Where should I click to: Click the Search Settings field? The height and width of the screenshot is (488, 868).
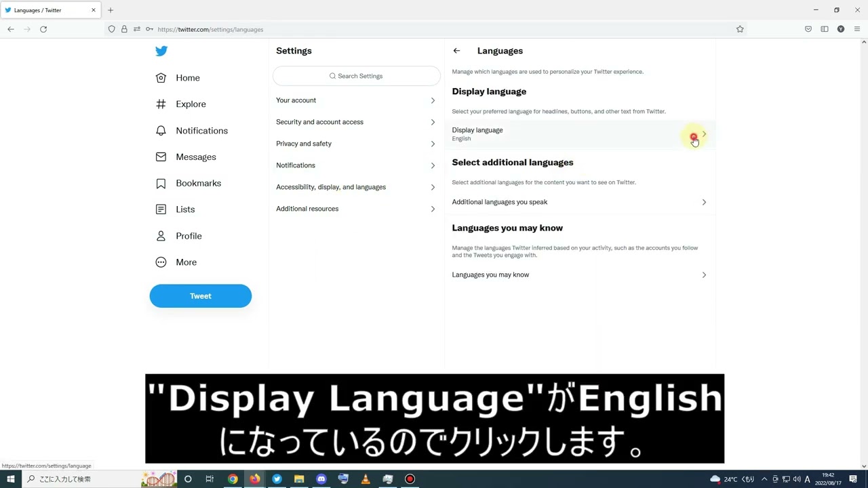point(357,76)
